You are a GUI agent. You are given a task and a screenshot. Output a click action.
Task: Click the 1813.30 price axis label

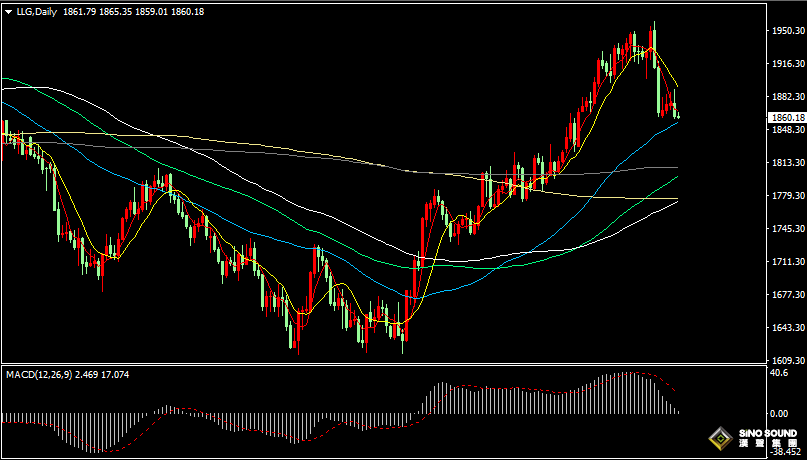click(x=788, y=163)
